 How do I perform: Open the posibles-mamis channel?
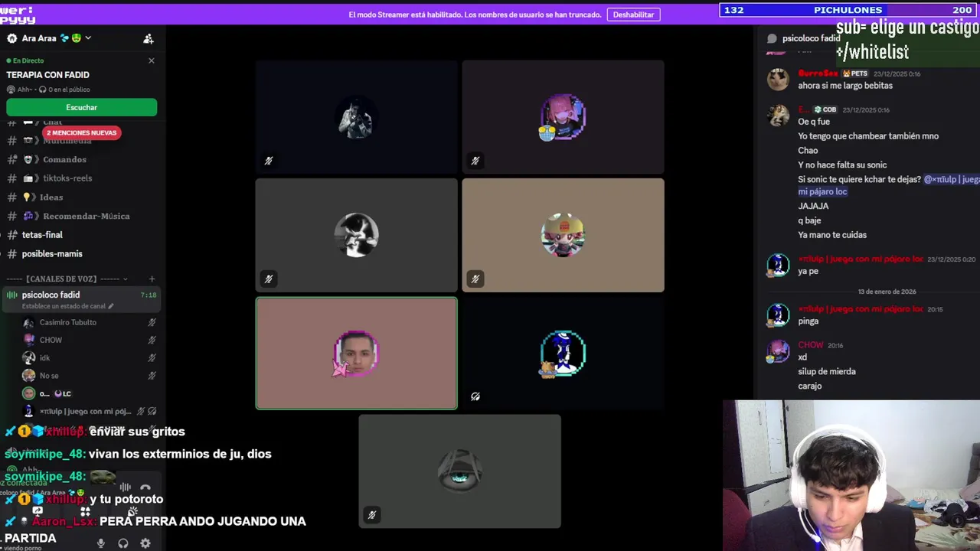tap(52, 253)
